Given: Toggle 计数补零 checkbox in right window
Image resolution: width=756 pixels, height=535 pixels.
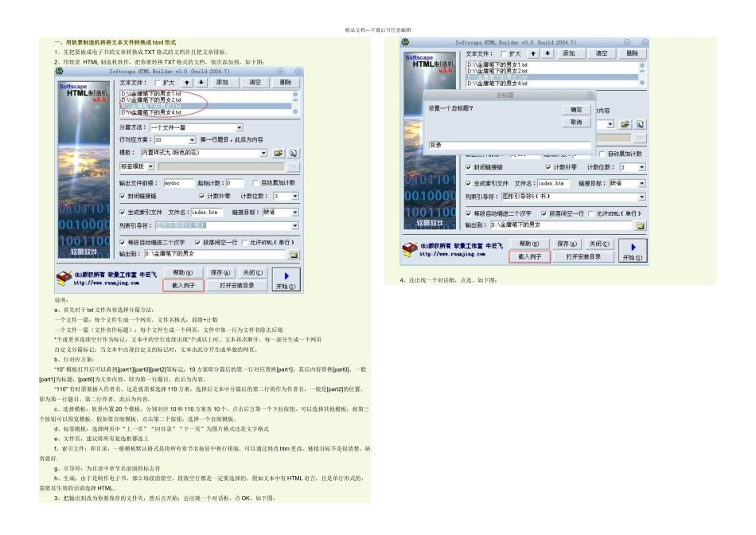Looking at the screenshot, I should click(548, 167).
